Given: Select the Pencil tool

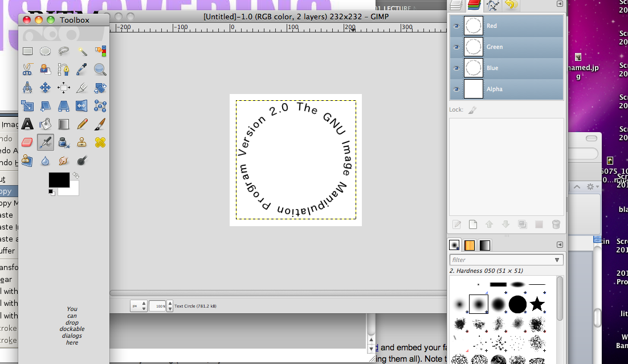Looking at the screenshot, I should (x=82, y=124).
